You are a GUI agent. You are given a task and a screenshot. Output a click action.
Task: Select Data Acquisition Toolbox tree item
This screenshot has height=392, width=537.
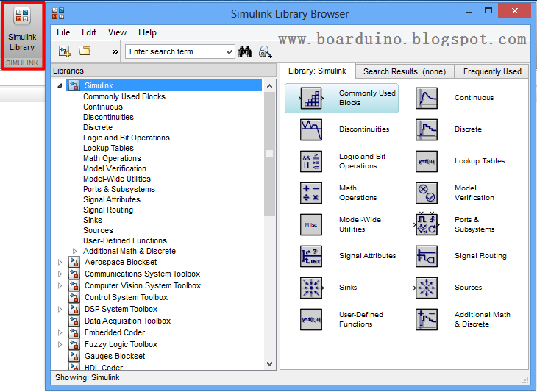(127, 321)
